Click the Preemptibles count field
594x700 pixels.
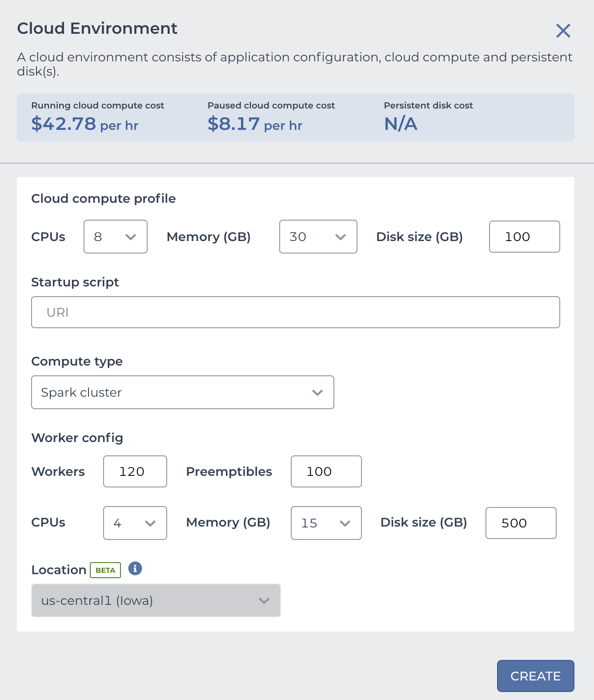point(326,471)
